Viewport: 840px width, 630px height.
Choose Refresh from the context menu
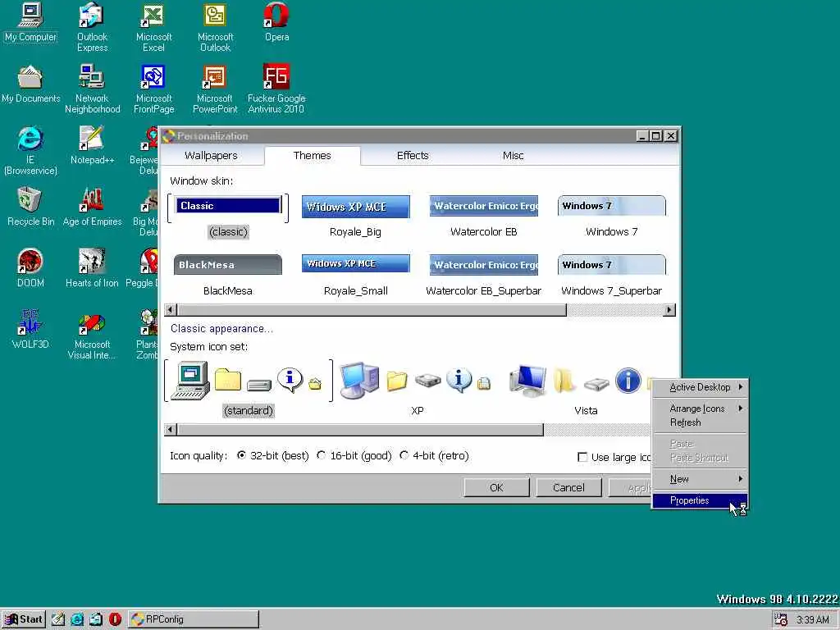[x=700, y=422]
